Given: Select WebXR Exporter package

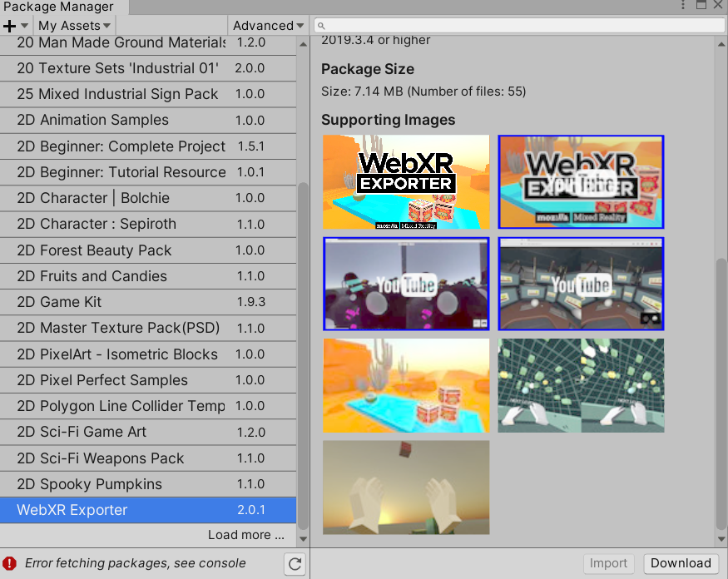Looking at the screenshot, I should tap(148, 510).
